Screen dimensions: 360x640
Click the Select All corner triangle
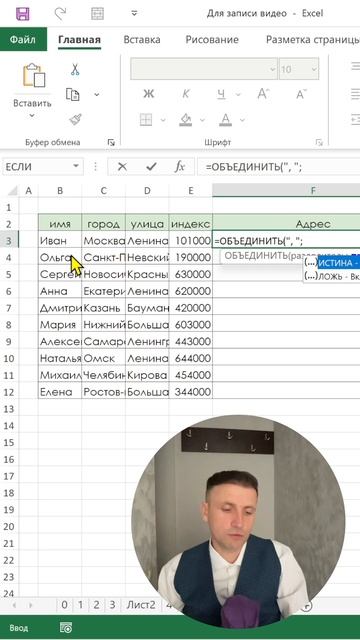[x=13, y=190]
